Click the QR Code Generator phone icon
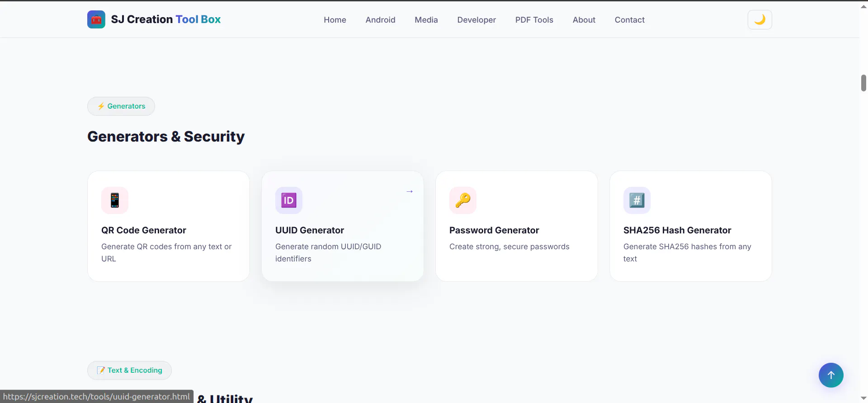The image size is (868, 403). [x=115, y=200]
